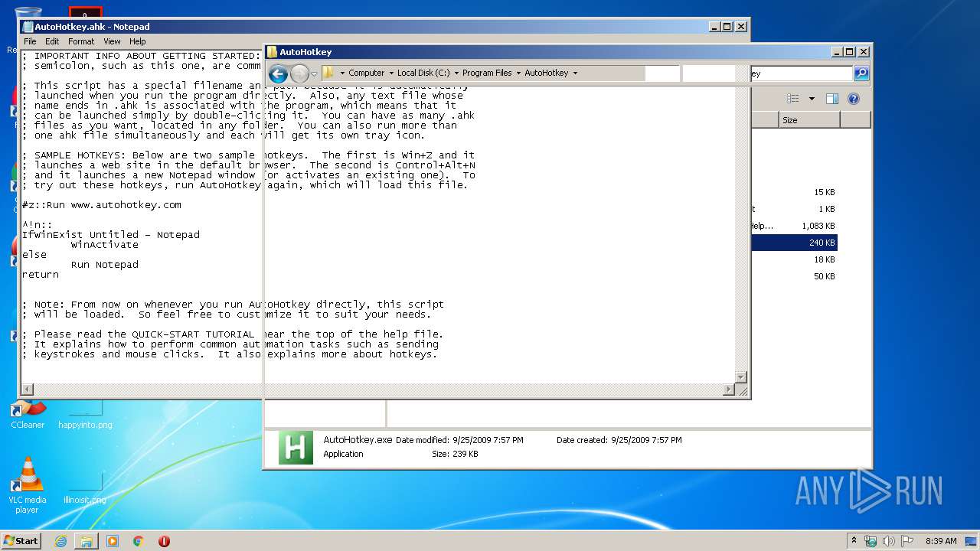Screen dimensions: 980x551
Task: Click the AutoHotkey window title folder icon
Action: point(272,52)
